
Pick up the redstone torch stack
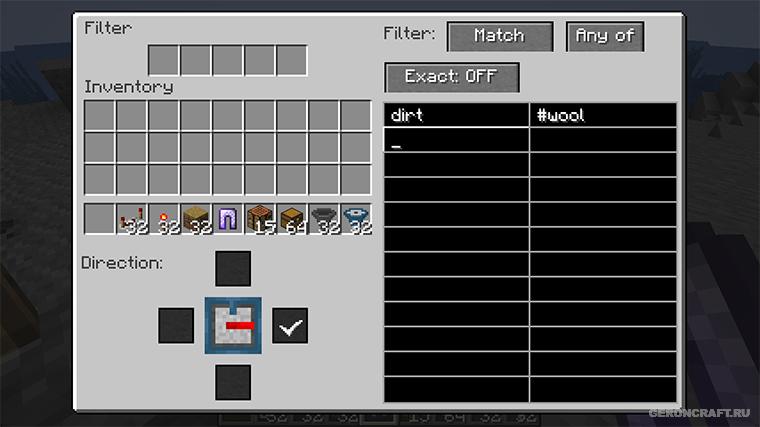point(164,219)
